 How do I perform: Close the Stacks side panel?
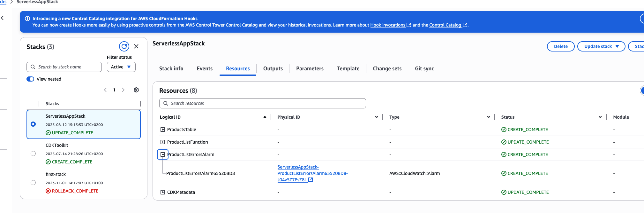pyautogui.click(x=136, y=46)
